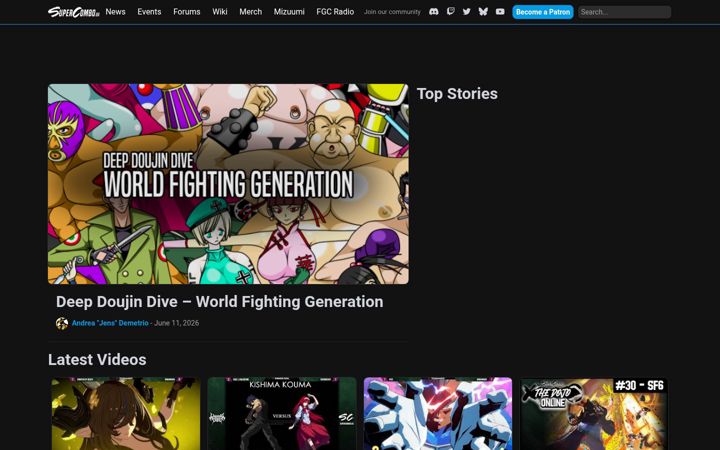This screenshot has height=450, width=720.
Task: Open FGC Radio from the navbar
Action: point(335,11)
